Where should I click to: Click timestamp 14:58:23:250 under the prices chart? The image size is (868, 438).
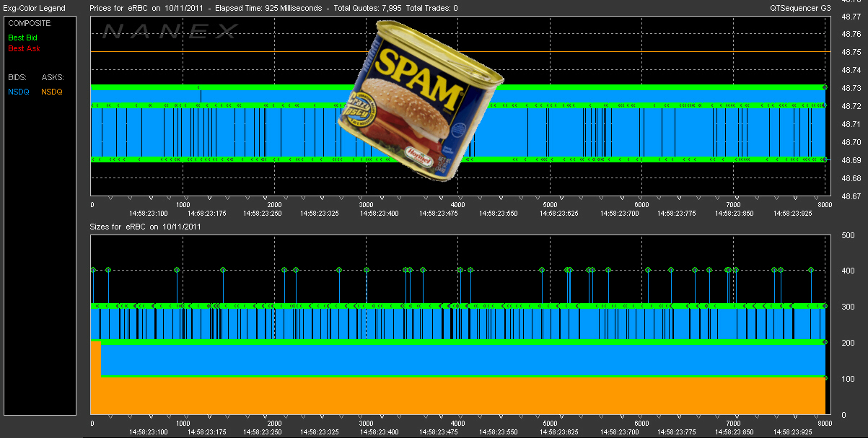(x=263, y=214)
